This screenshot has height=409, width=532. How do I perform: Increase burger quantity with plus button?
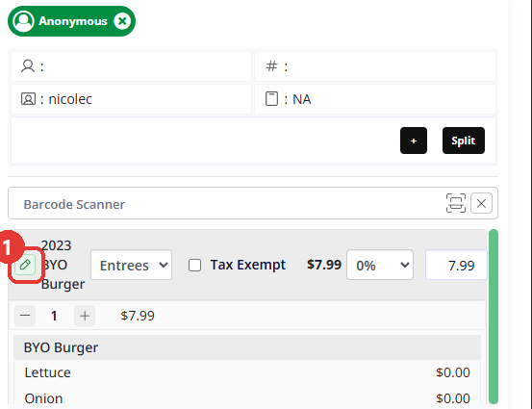tap(85, 316)
